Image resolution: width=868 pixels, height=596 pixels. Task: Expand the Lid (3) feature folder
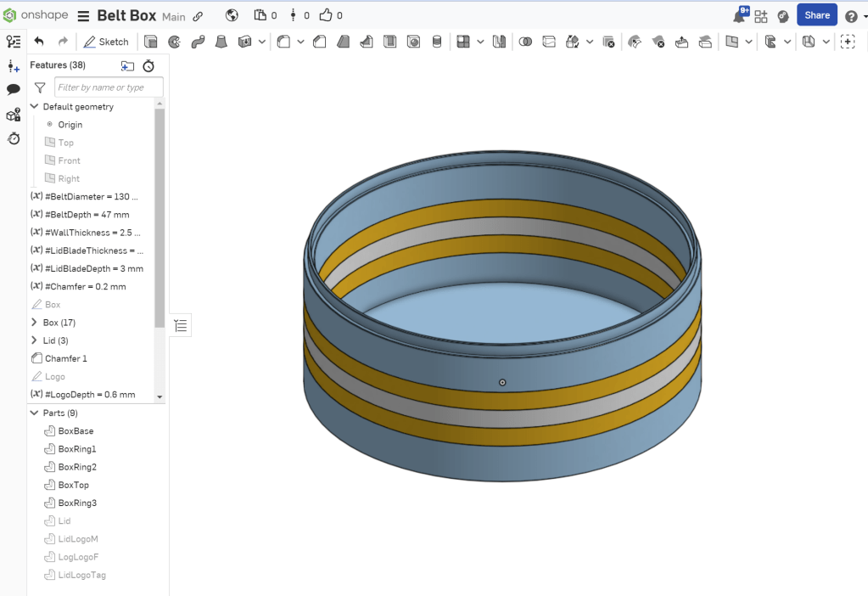tap(34, 340)
